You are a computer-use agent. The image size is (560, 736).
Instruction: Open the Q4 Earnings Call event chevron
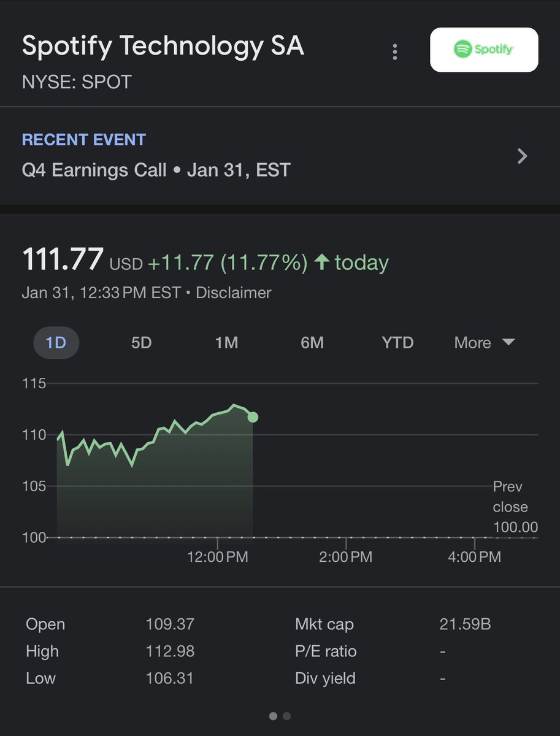[522, 156]
